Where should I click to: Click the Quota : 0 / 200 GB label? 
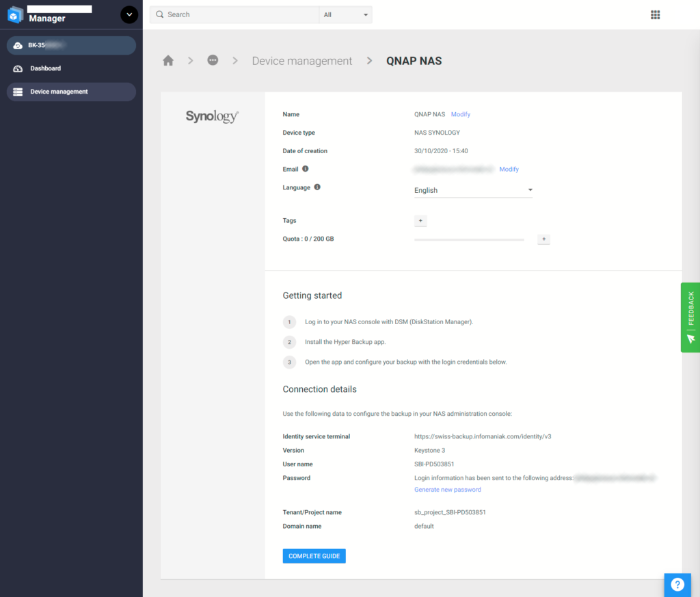tap(308, 239)
